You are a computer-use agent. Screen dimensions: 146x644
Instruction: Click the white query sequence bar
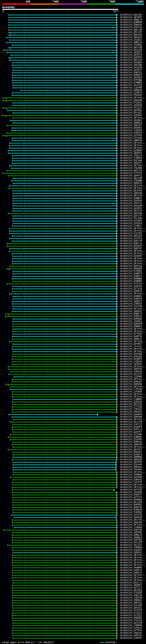(60, 10)
